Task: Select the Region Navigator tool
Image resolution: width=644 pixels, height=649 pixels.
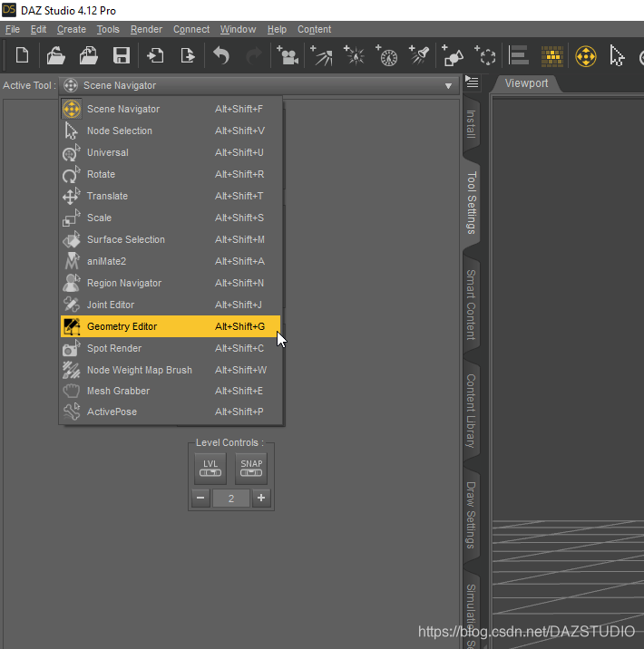Action: click(171, 283)
